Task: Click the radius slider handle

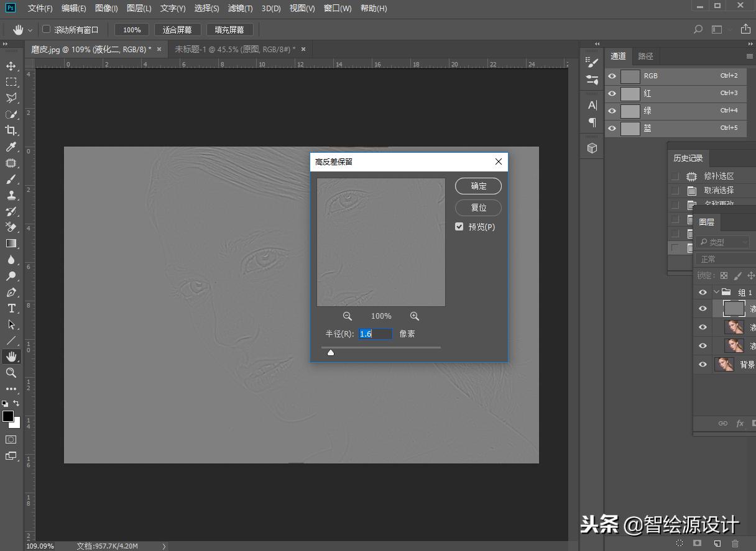Action: pos(331,353)
